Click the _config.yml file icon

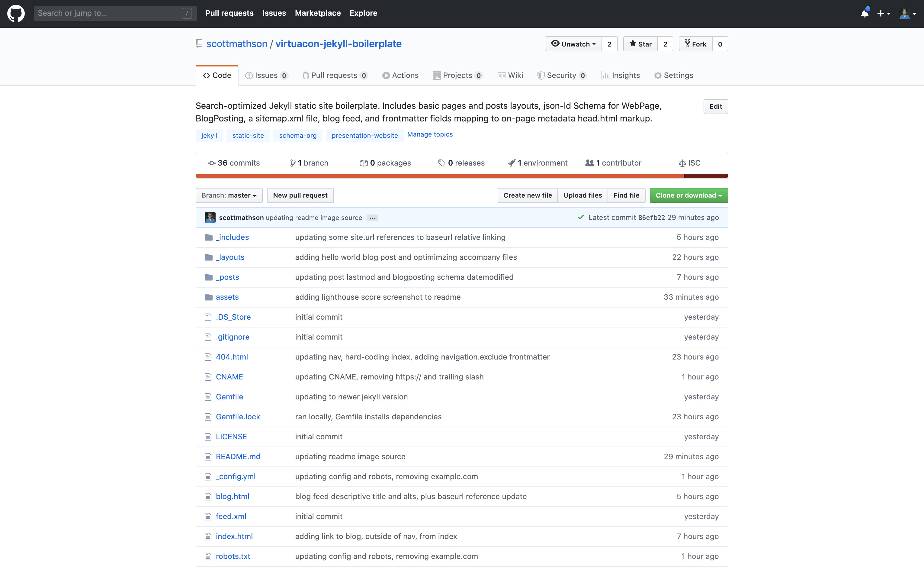(x=208, y=477)
